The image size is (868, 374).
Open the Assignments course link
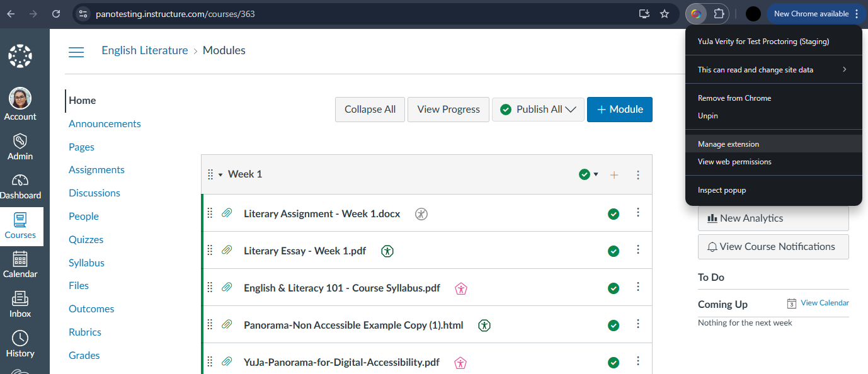[96, 170]
